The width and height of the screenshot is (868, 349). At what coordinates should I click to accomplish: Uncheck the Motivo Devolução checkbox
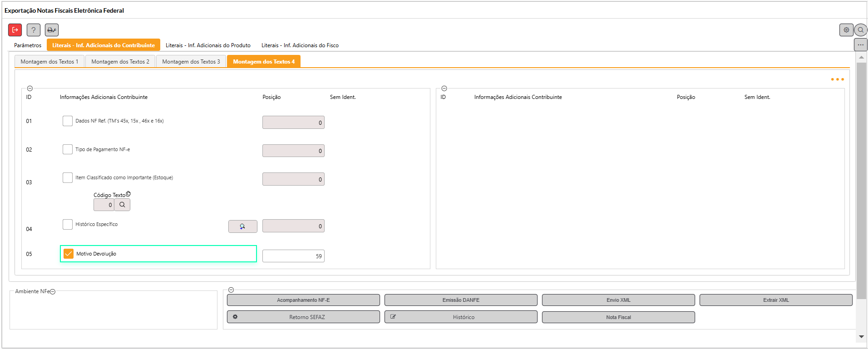point(69,254)
